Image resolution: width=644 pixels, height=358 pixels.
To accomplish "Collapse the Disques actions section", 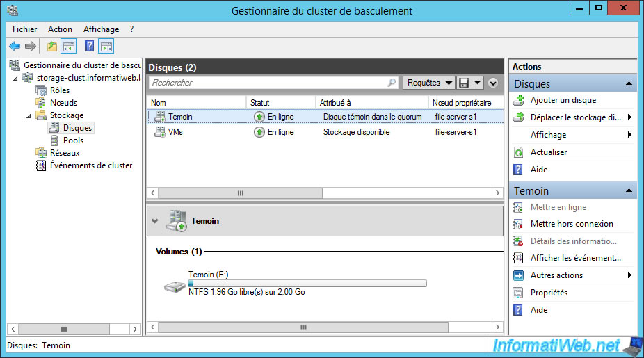I will tap(629, 84).
